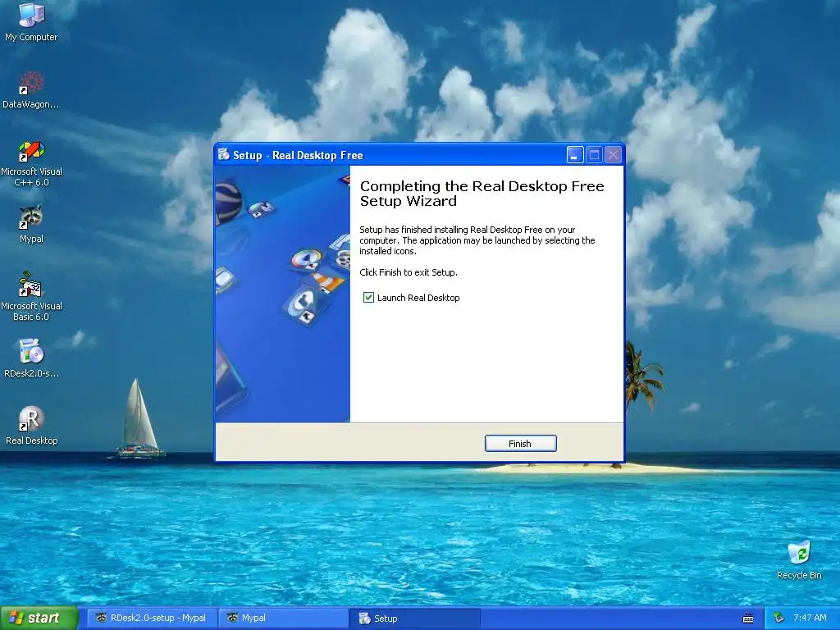
Task: Open the Windows Start menu
Action: (x=39, y=618)
